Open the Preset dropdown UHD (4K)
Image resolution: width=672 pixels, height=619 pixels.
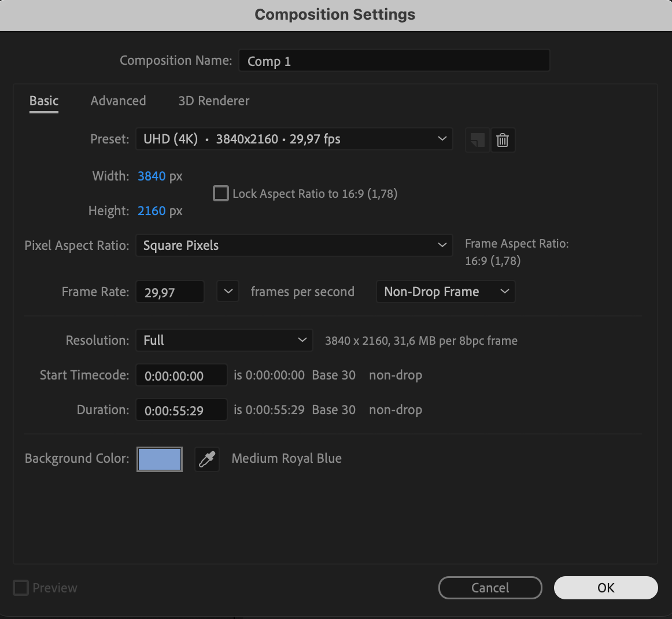[294, 139]
